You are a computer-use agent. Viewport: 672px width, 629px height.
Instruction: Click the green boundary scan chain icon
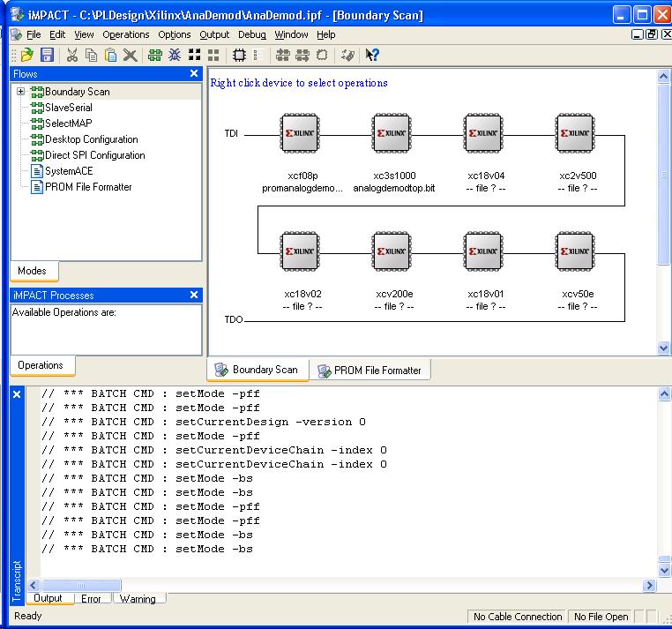[154, 55]
